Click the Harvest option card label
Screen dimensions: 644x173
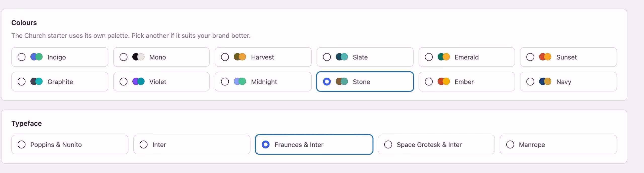(x=262, y=57)
